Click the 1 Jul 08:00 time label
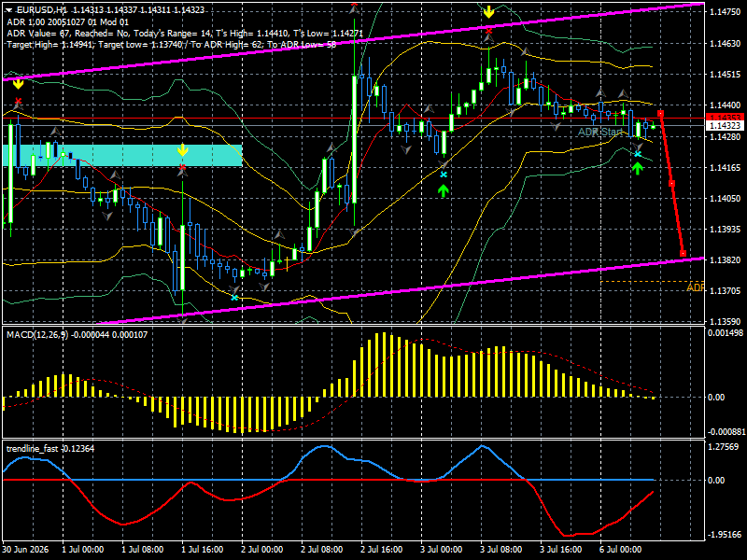 pos(143,550)
